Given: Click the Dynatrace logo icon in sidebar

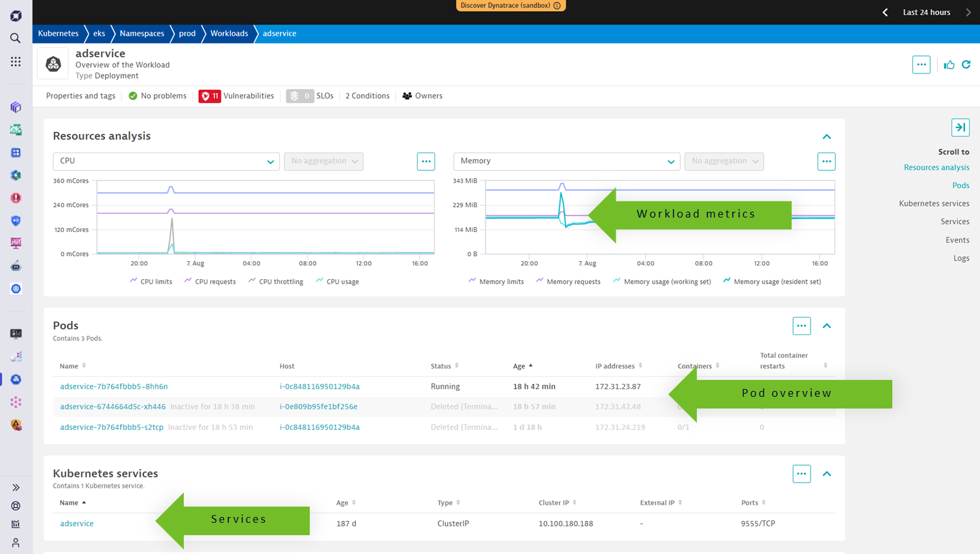Looking at the screenshot, I should tap(16, 16).
